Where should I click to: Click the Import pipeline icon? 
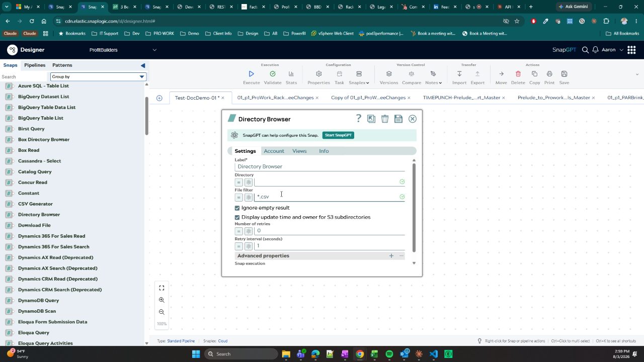[459, 74]
